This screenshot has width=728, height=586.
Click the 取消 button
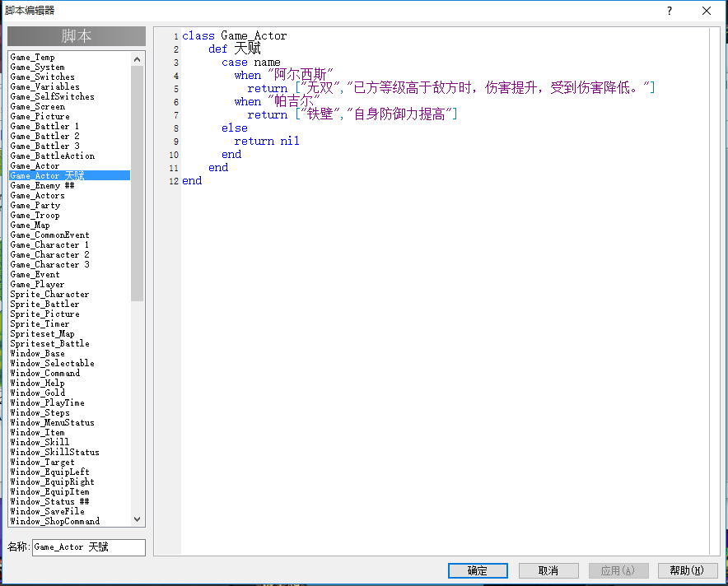point(548,570)
